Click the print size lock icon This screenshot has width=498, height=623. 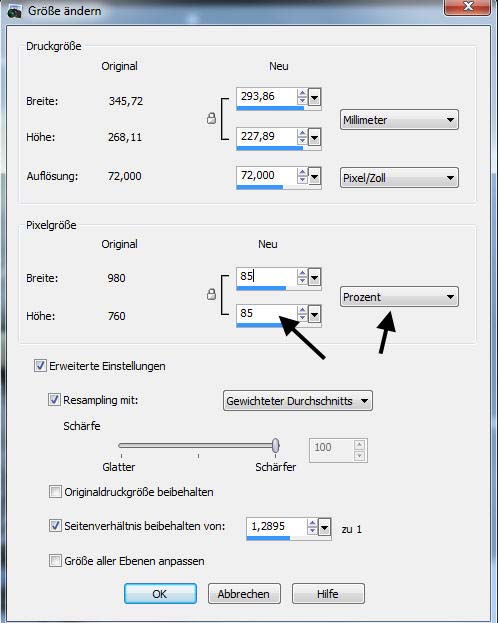(211, 118)
